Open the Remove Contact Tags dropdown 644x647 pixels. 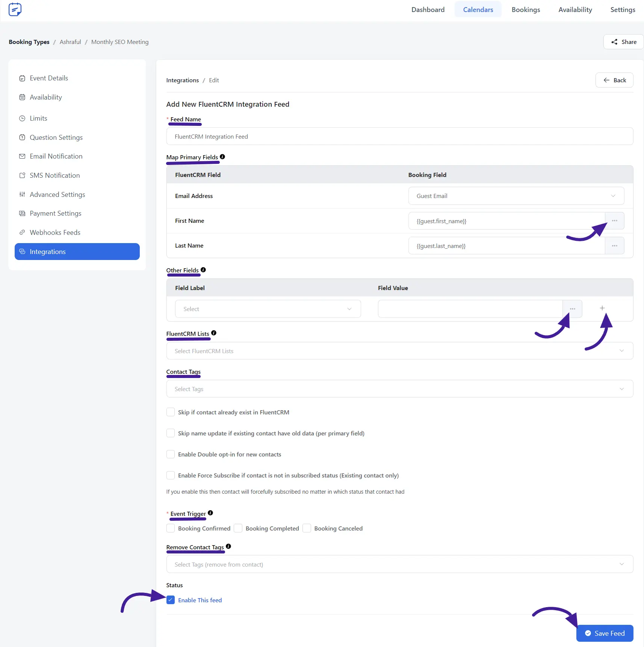coord(400,564)
